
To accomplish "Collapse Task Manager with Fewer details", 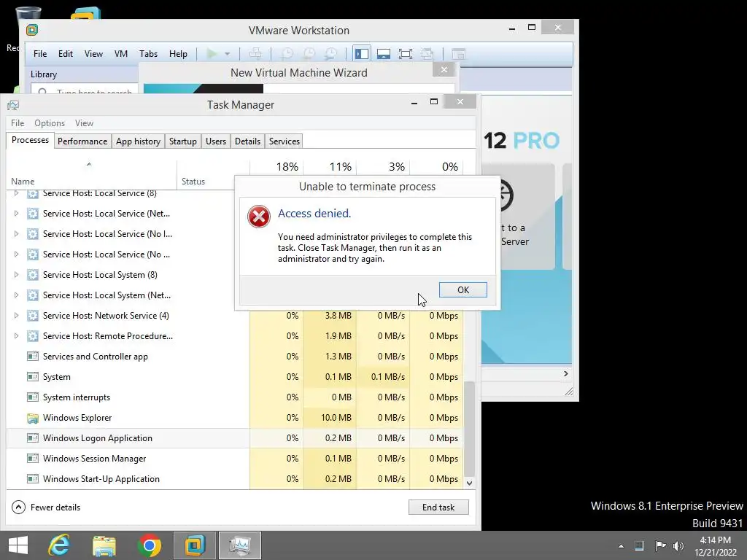I will click(46, 507).
